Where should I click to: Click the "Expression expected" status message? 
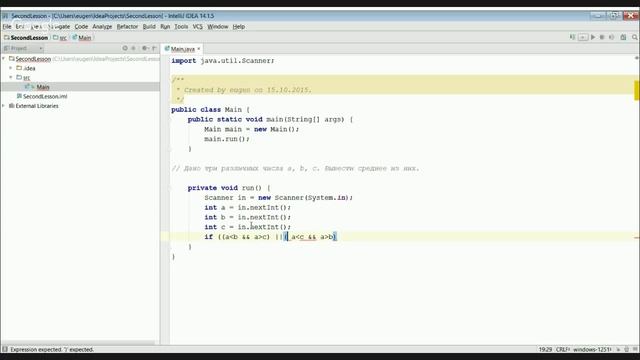pos(52,349)
